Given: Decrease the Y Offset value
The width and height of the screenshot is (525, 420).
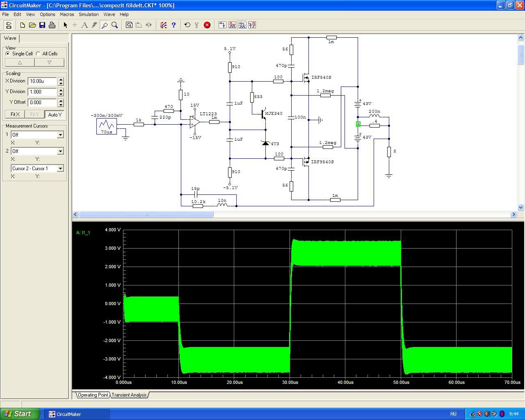Looking at the screenshot, I should pos(61,105).
